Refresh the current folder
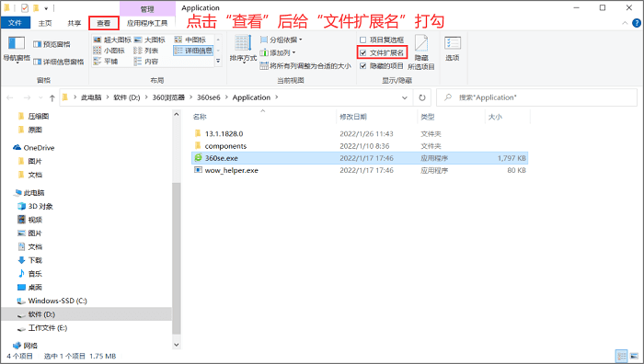 [x=421, y=97]
